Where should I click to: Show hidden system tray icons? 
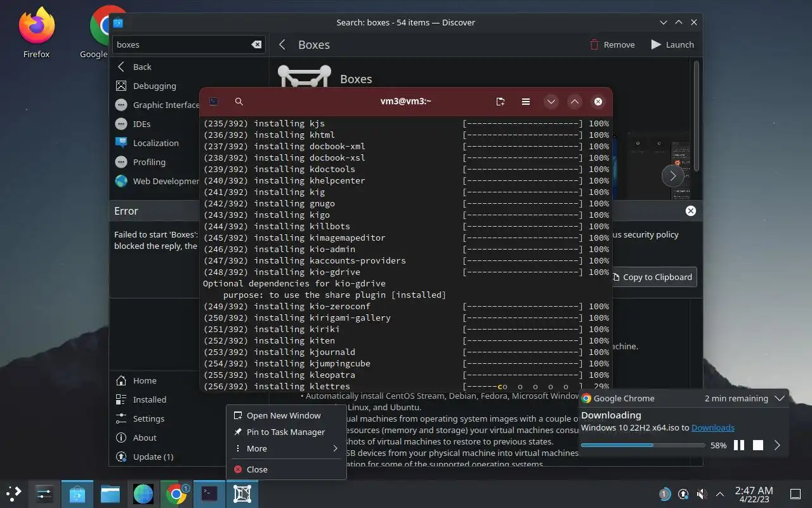(x=720, y=493)
